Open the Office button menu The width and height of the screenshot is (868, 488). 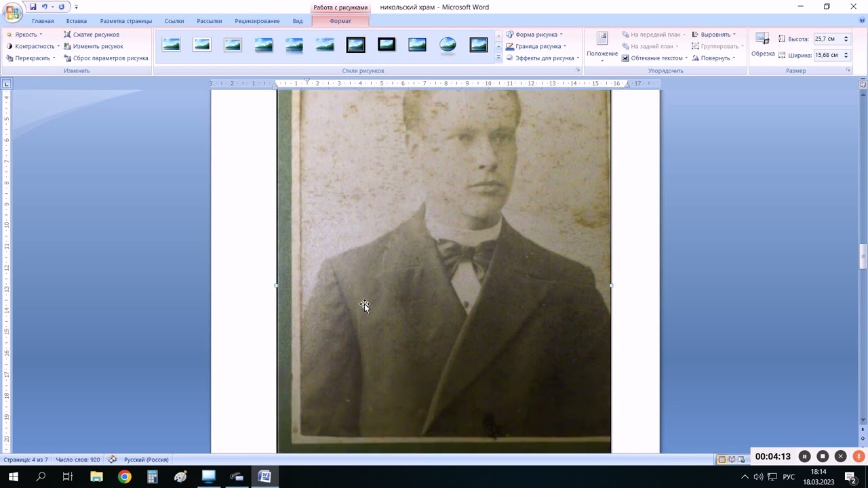13,13
